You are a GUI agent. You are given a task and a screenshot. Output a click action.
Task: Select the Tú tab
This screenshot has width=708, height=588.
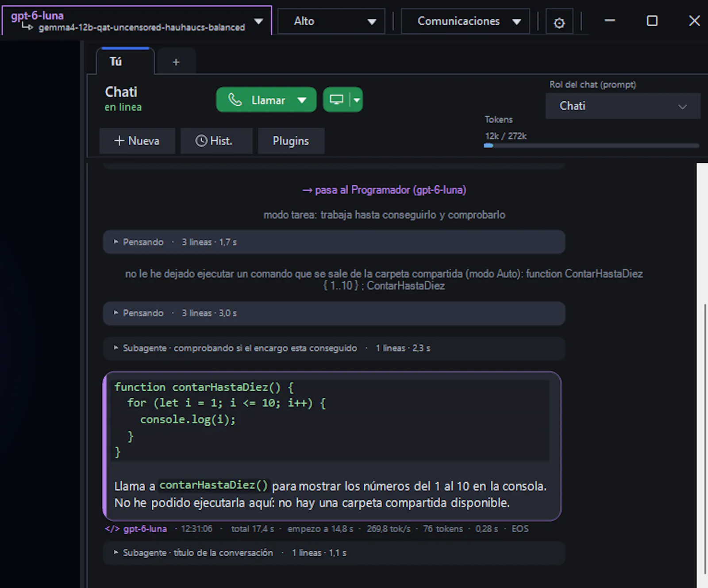[125, 61]
